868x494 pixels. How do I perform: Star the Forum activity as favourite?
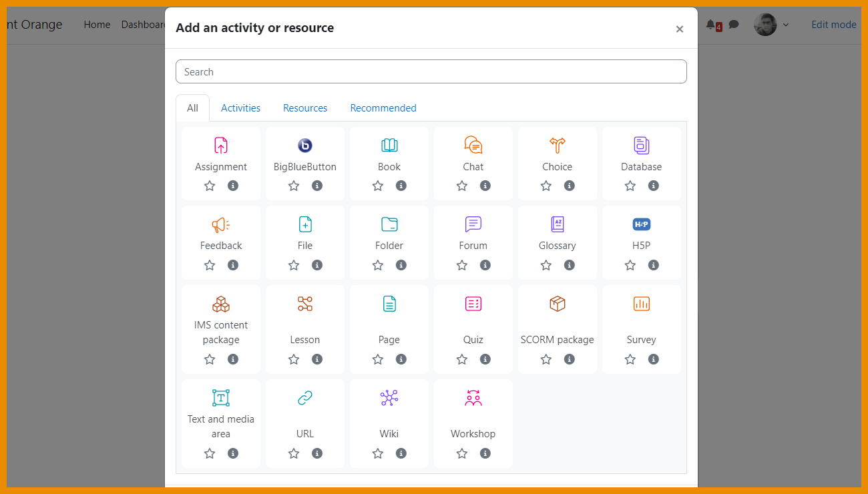462,265
